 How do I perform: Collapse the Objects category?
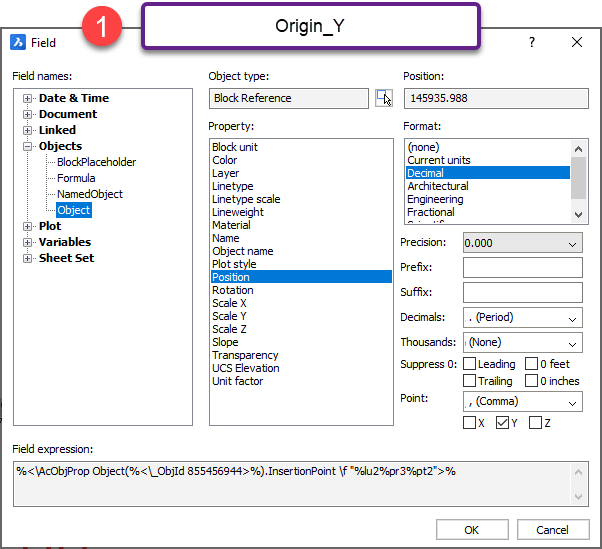pyautogui.click(x=27, y=146)
